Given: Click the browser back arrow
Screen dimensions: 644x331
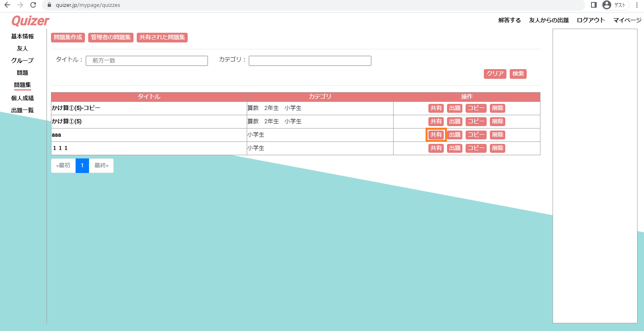Looking at the screenshot, I should tap(7, 5).
